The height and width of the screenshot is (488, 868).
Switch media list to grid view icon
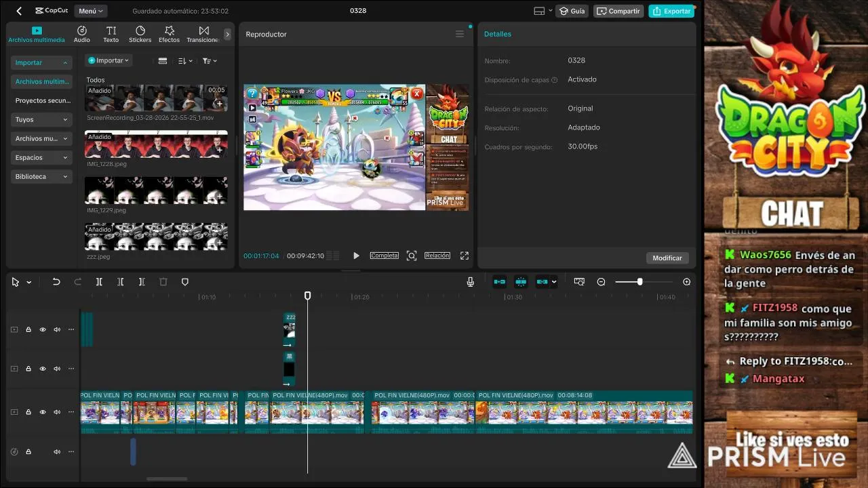(163, 61)
